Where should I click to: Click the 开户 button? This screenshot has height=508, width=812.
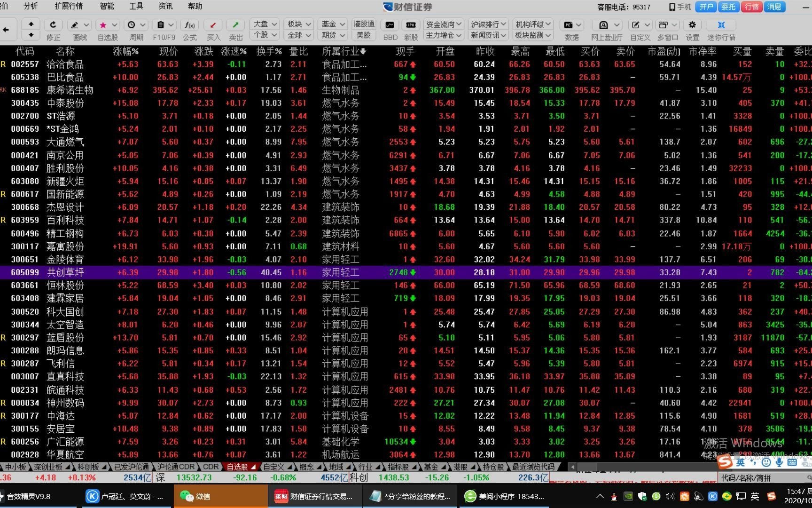(x=706, y=7)
